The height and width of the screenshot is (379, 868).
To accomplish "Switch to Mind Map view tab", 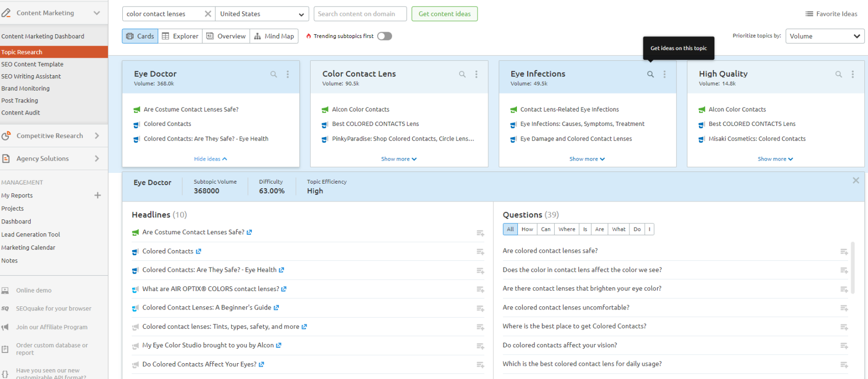I will click(x=274, y=36).
